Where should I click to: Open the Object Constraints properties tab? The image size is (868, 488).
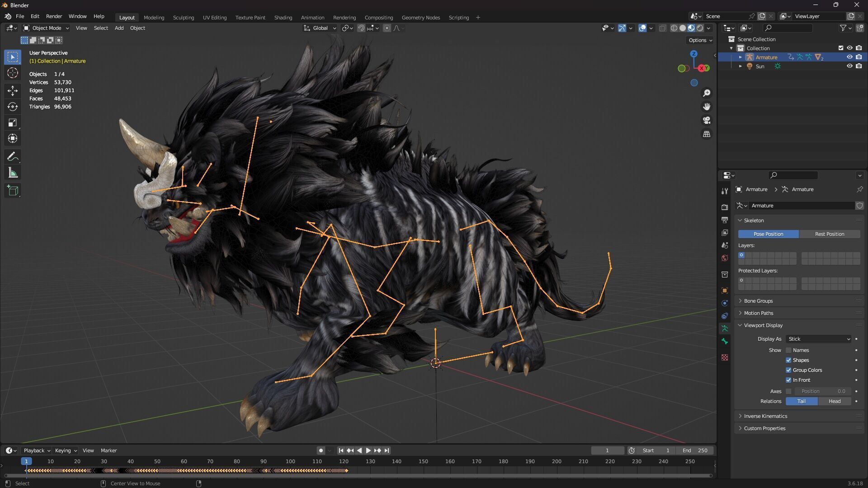[725, 316]
